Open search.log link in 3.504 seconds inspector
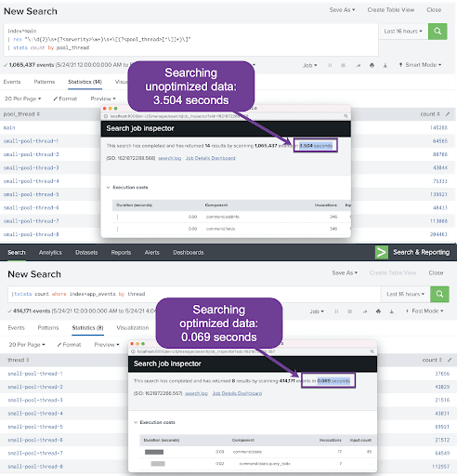This screenshot has width=457, height=476. (x=170, y=158)
